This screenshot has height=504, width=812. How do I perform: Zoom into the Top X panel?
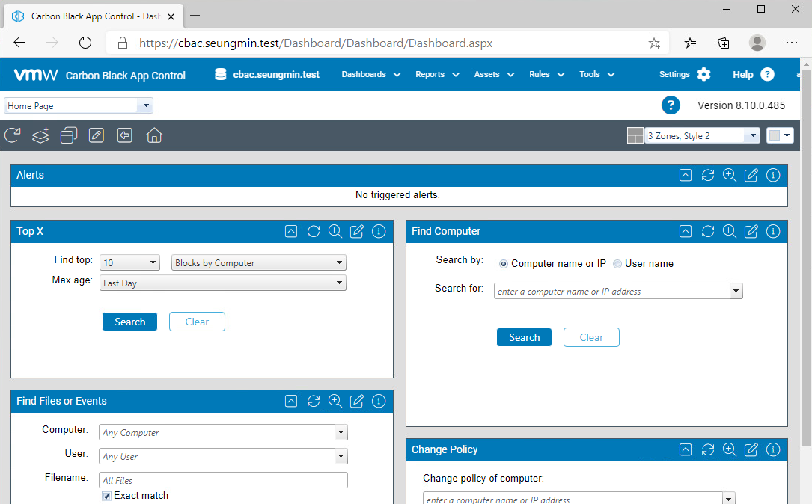pyautogui.click(x=335, y=231)
